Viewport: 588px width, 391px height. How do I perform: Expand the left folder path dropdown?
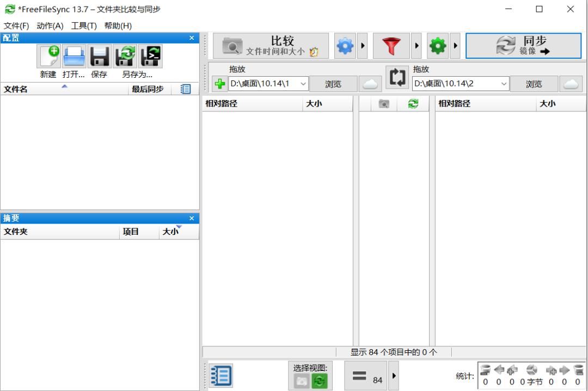click(x=303, y=84)
